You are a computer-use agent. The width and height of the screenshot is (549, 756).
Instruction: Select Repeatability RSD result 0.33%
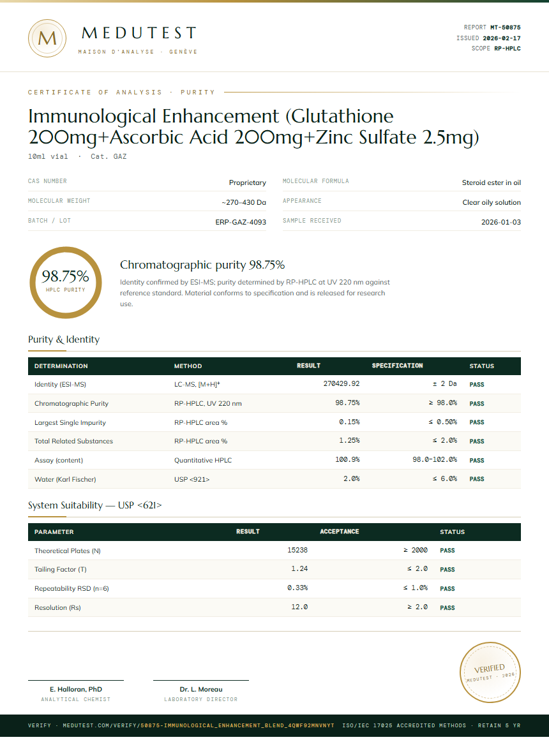pos(297,588)
